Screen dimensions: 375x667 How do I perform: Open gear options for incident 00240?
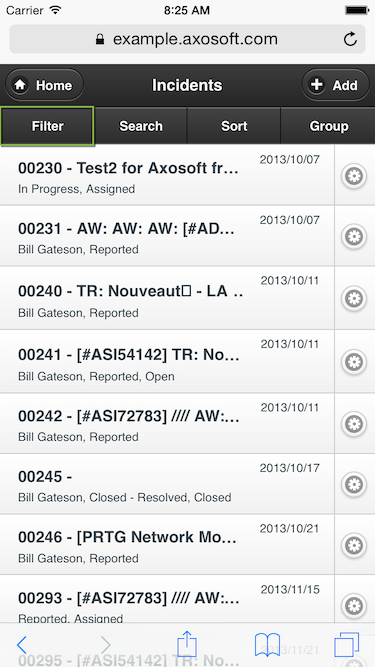pos(354,298)
